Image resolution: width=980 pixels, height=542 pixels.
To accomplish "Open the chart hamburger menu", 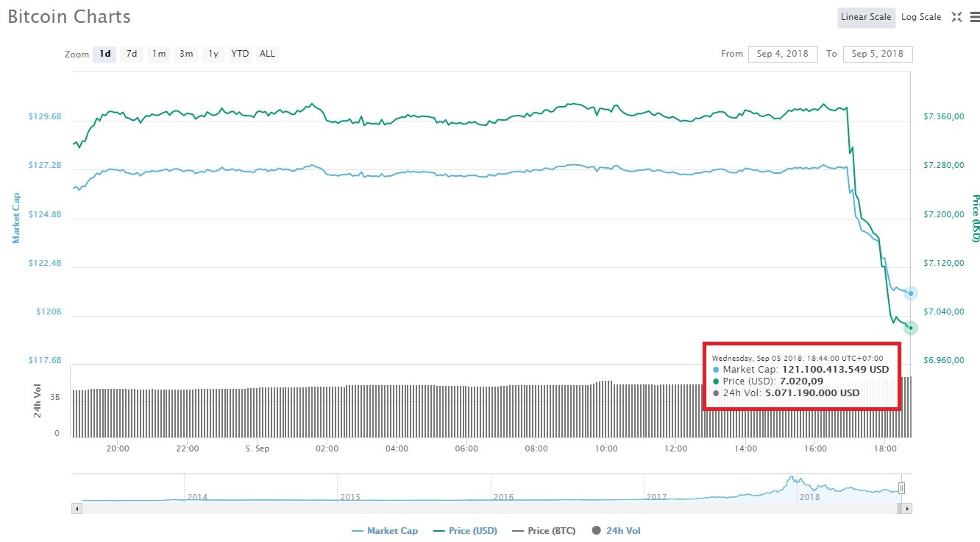I will click(975, 17).
